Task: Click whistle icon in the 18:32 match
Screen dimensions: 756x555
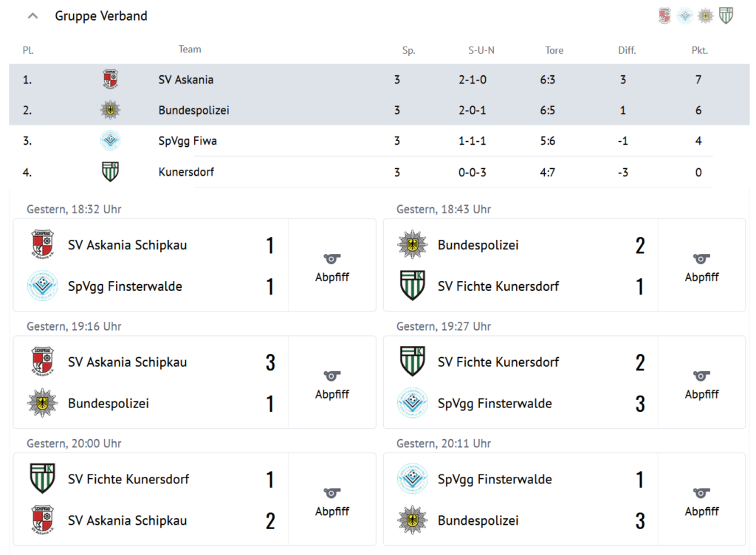Action: point(331,259)
